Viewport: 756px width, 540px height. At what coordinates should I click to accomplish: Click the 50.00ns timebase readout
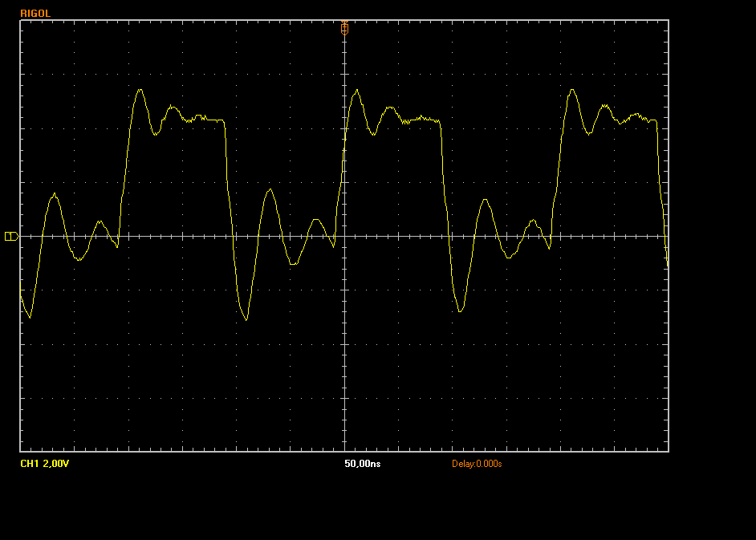362,464
